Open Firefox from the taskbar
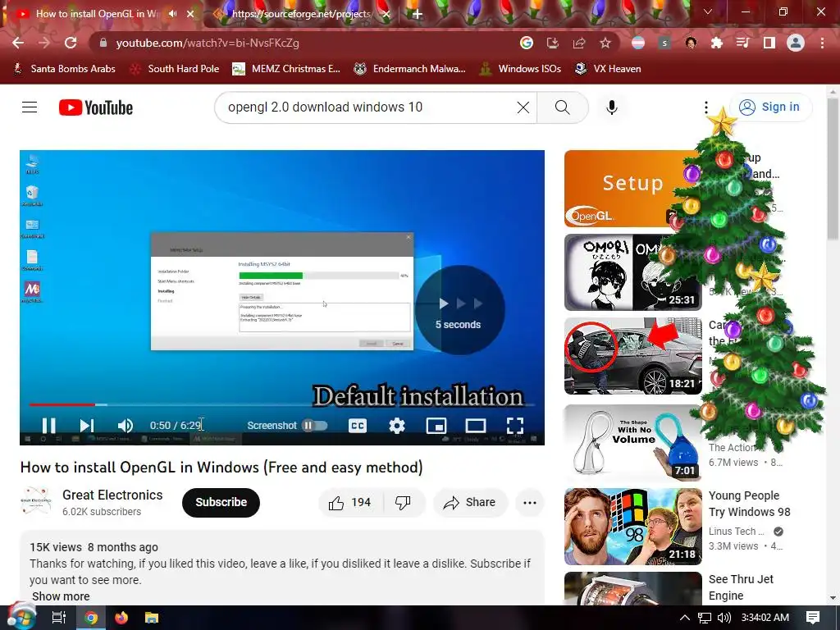The width and height of the screenshot is (840, 630). click(x=121, y=618)
